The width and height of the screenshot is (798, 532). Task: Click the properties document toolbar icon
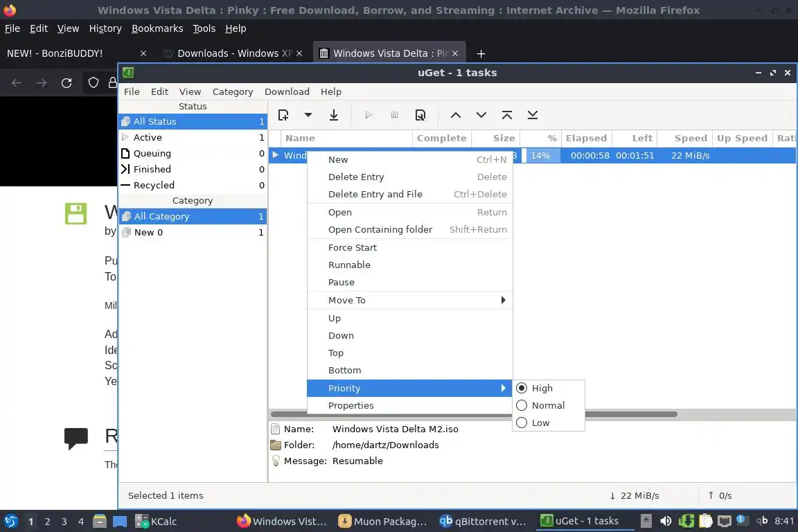coord(420,115)
